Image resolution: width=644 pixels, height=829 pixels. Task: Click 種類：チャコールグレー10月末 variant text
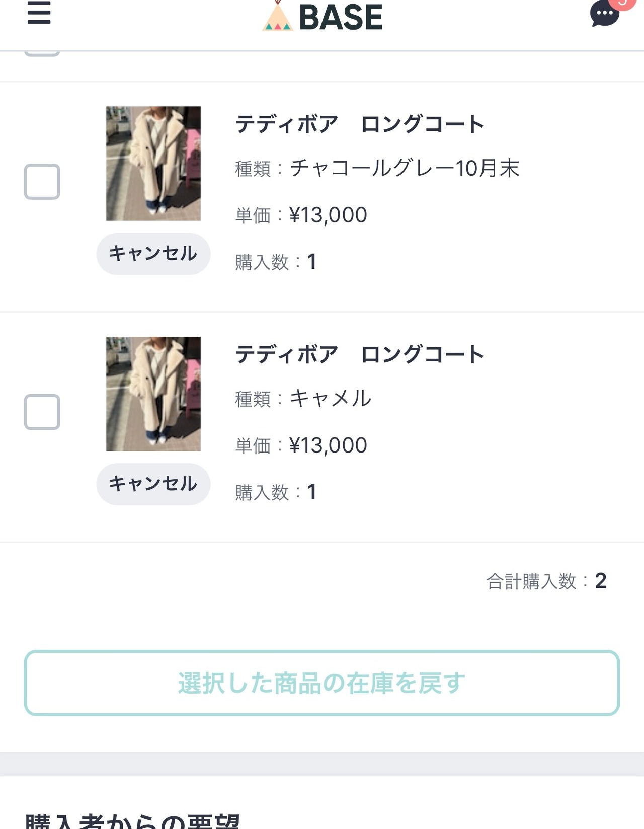point(377,168)
